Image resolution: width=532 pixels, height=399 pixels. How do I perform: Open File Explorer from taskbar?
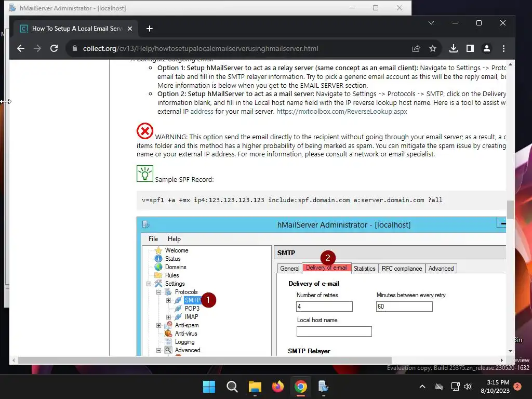255,387
